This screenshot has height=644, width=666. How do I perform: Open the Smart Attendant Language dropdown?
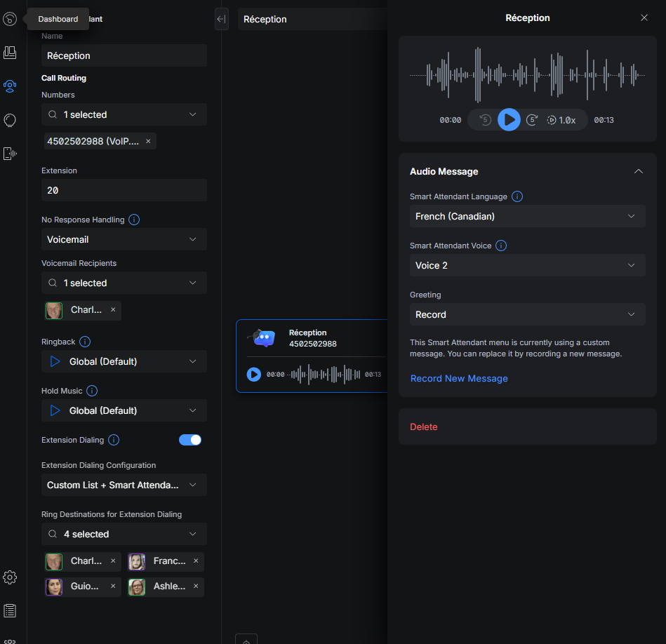tap(527, 216)
